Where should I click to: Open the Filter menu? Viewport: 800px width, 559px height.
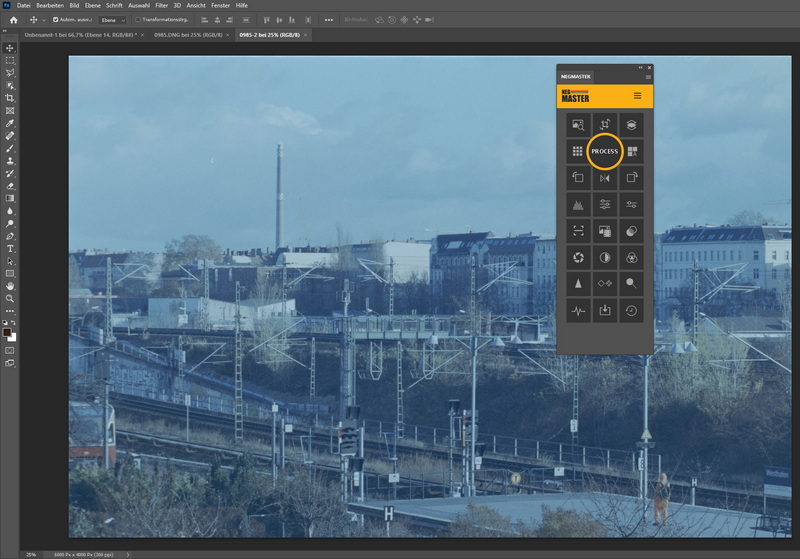161,5
